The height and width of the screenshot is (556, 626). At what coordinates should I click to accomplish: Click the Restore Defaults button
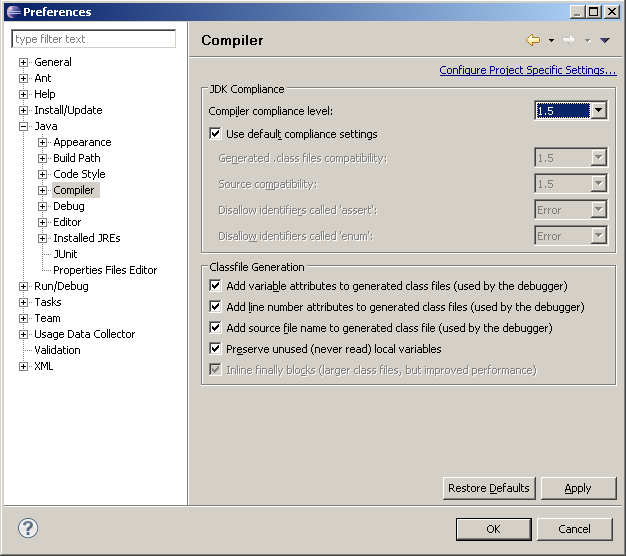489,488
